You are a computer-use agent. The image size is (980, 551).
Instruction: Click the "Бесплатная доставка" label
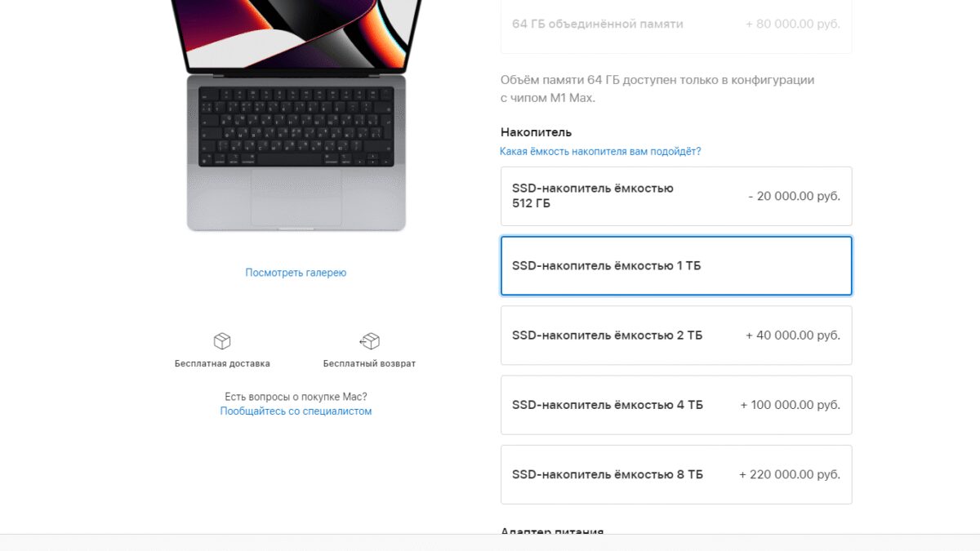tap(222, 363)
